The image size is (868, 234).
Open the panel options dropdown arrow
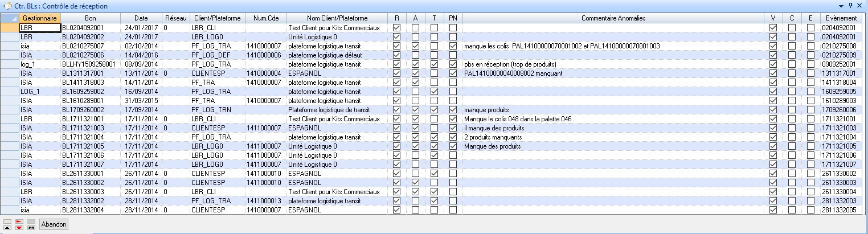pyautogui.click(x=842, y=5)
